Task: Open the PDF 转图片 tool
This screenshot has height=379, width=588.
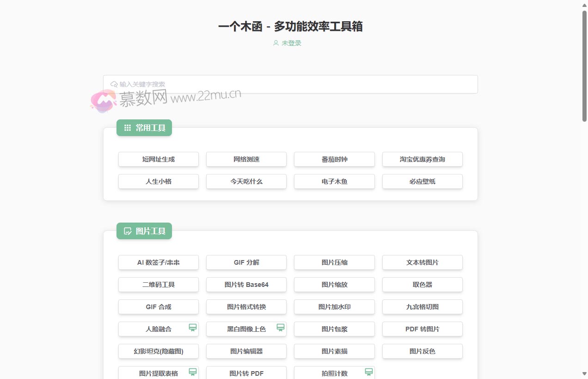Action: coord(422,329)
